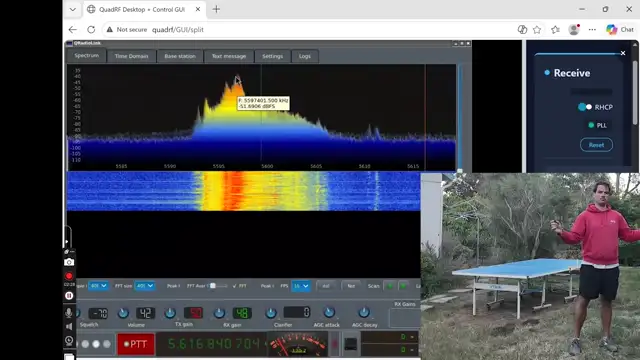Open the Time Domain tab

[x=131, y=56]
